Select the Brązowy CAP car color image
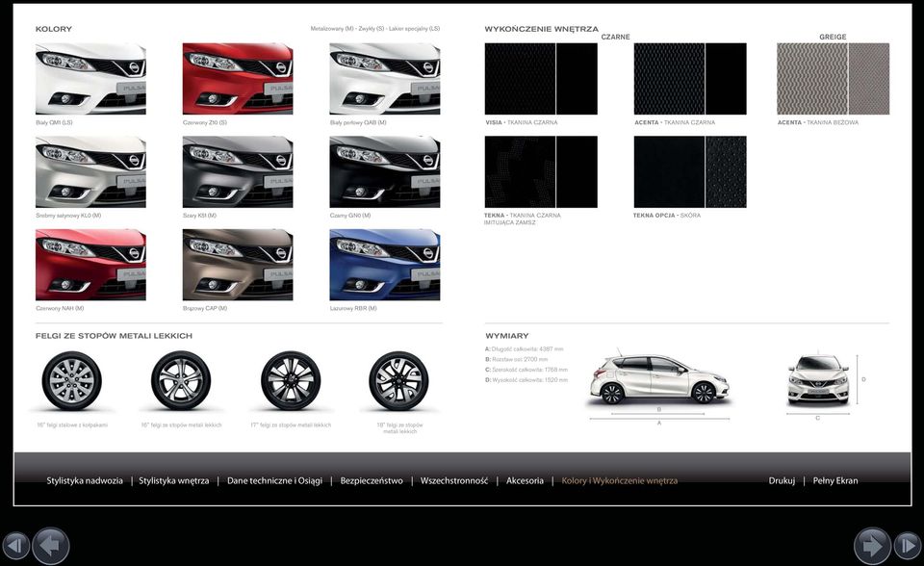This screenshot has width=924, height=566. click(x=238, y=265)
